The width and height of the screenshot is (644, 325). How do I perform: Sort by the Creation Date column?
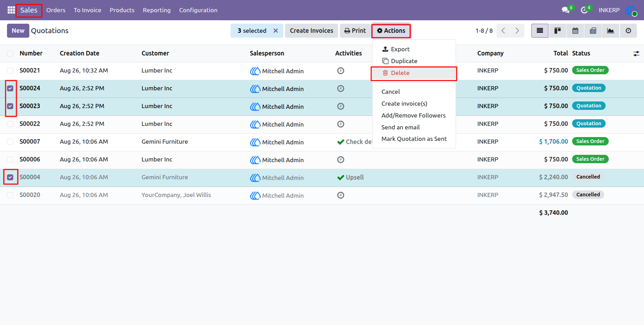click(x=80, y=53)
